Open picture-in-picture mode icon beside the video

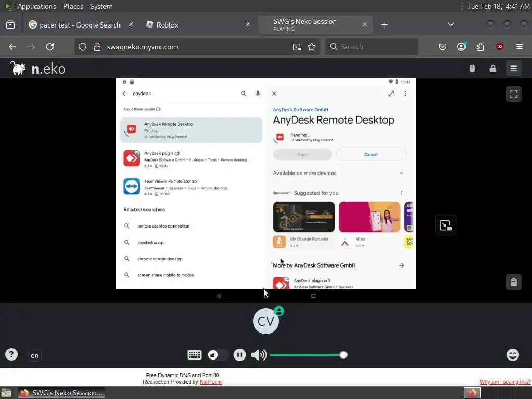point(445,225)
